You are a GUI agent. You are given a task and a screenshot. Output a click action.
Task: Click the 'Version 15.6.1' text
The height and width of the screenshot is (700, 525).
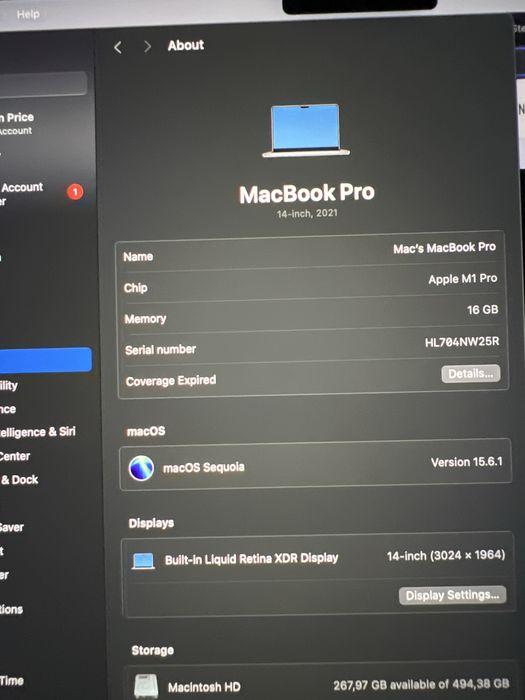pyautogui.click(x=467, y=462)
